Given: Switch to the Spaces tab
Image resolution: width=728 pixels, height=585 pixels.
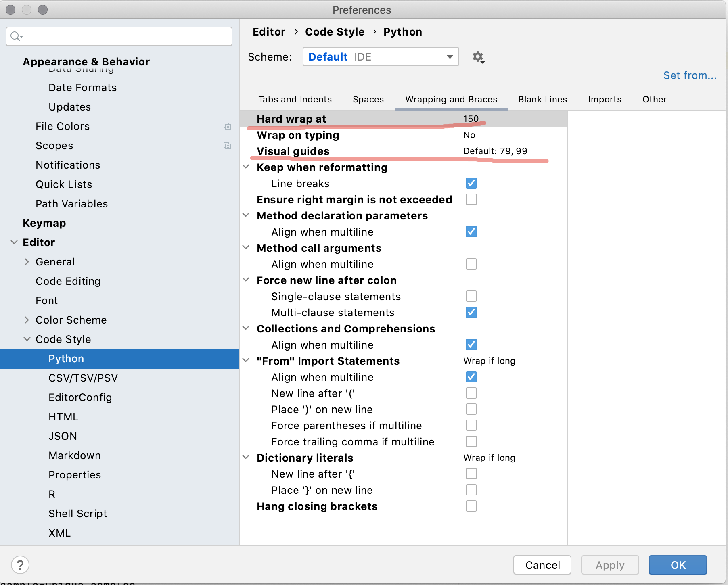Looking at the screenshot, I should coord(368,99).
